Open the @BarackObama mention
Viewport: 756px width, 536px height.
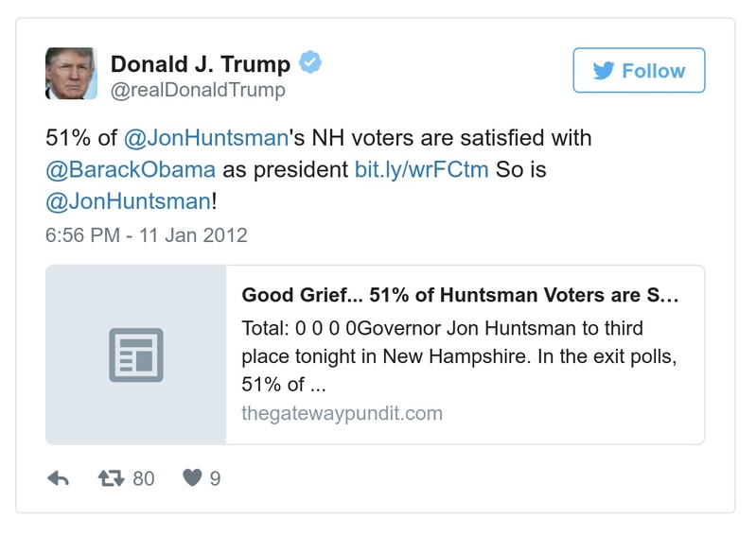coord(131,171)
